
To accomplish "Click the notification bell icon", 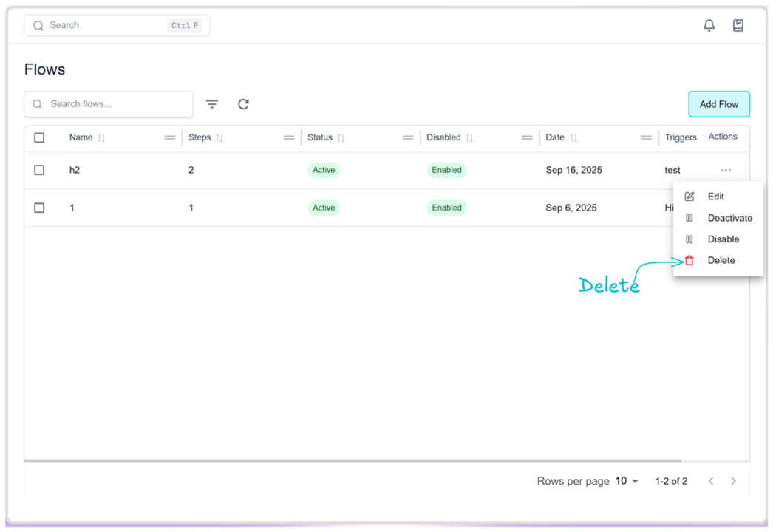I will (709, 26).
